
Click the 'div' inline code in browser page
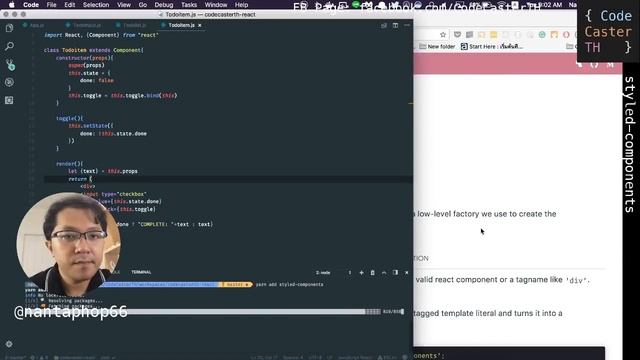coord(576,280)
